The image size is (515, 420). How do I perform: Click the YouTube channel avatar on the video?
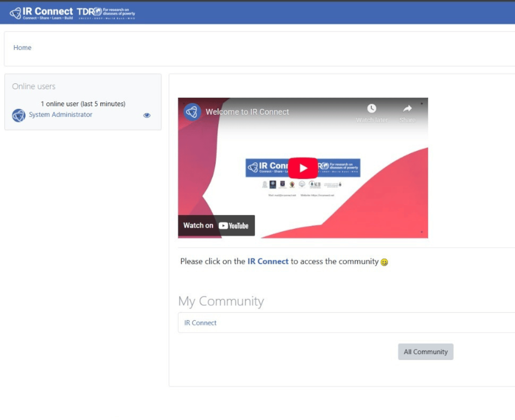(192, 112)
